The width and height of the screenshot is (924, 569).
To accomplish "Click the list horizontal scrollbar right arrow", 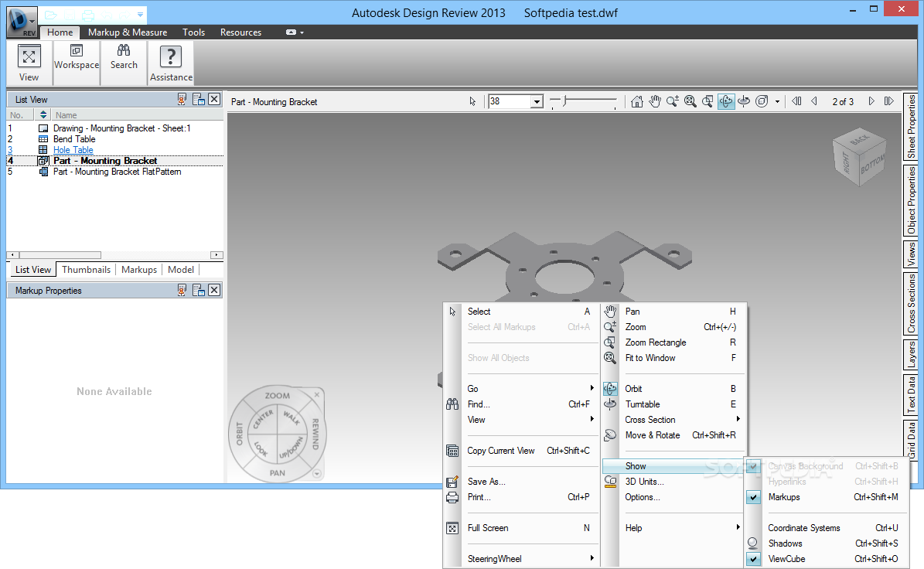I will [x=217, y=255].
